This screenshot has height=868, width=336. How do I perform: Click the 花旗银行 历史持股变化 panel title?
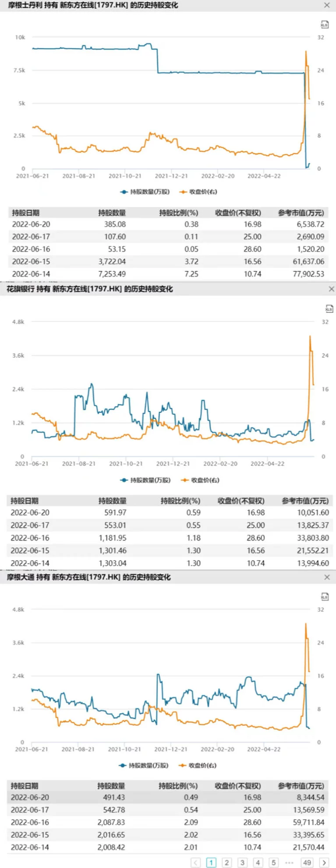point(90,289)
